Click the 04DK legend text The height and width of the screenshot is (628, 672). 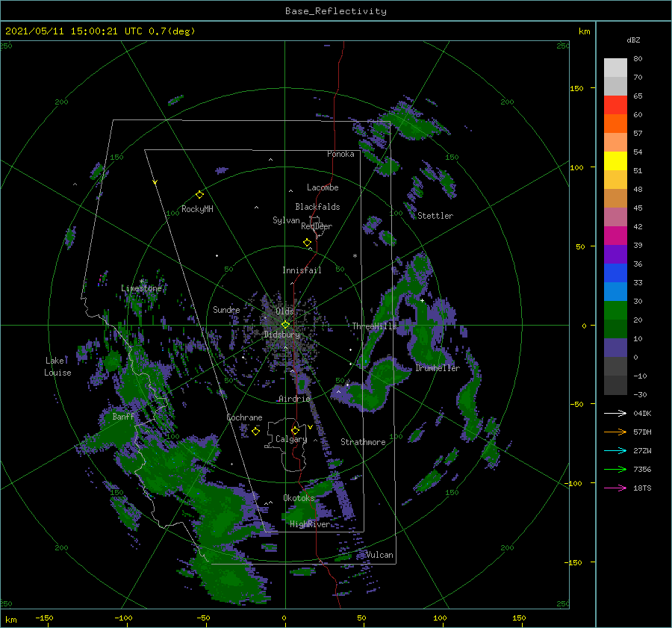click(x=642, y=414)
